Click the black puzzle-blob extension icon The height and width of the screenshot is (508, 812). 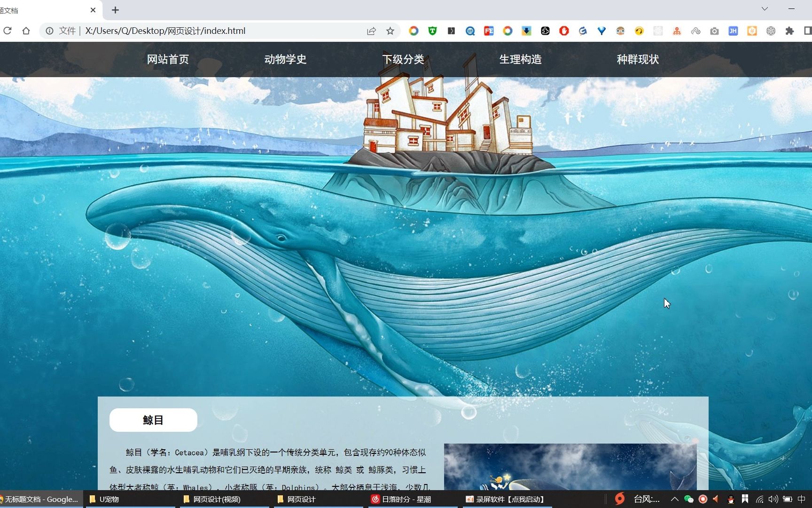(545, 31)
